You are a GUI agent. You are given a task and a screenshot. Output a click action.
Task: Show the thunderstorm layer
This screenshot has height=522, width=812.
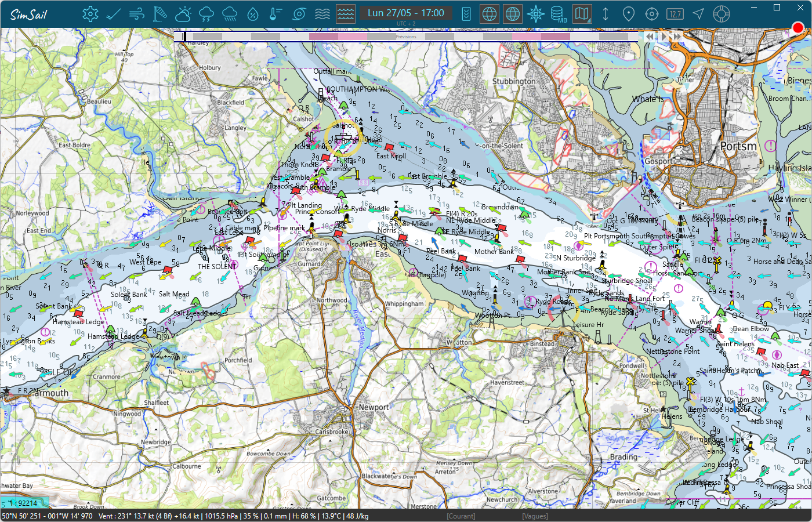pos(206,14)
